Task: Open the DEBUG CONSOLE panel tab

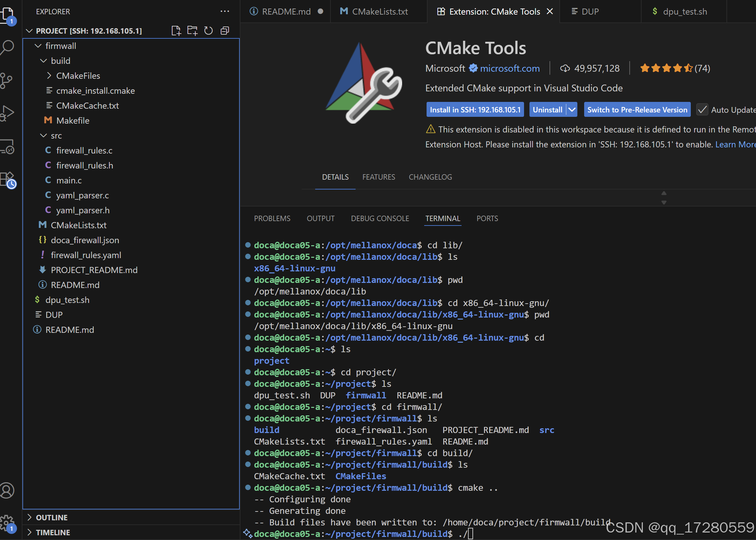Action: 380,218
